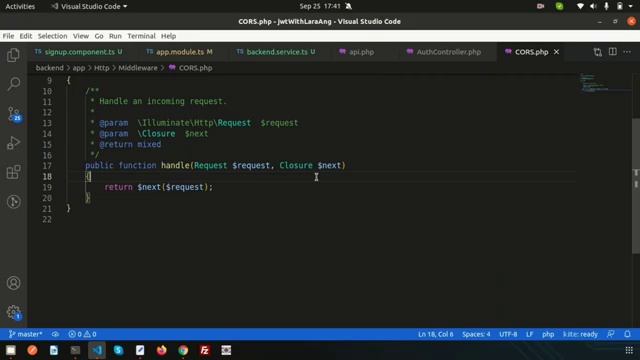The height and width of the screenshot is (360, 640).
Task: Change language mode php
Action: [548, 334]
